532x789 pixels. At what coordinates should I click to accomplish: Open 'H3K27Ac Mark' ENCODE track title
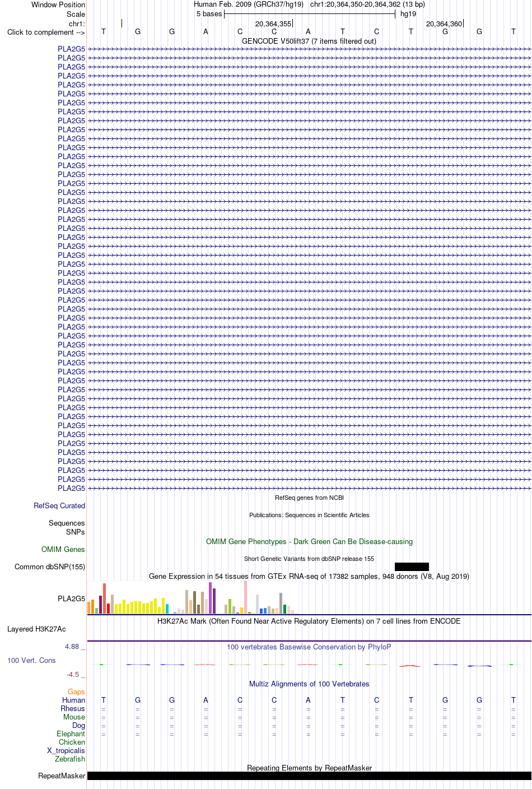(309, 621)
